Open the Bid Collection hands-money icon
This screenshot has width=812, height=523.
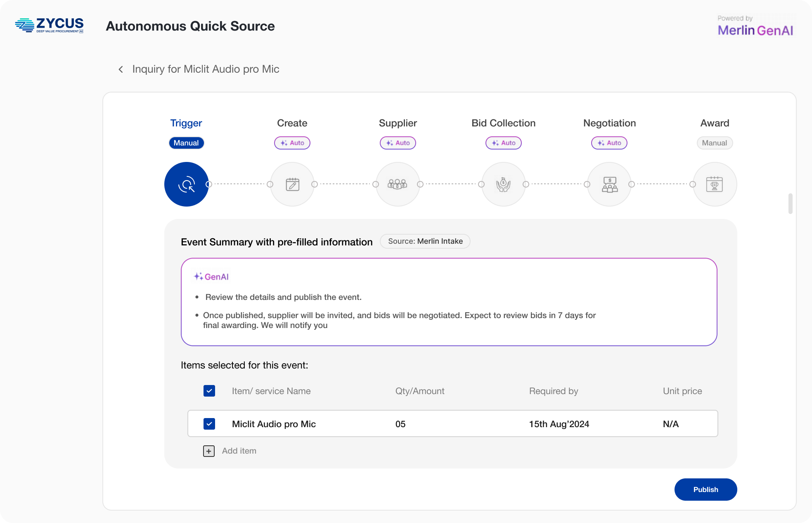(x=504, y=184)
